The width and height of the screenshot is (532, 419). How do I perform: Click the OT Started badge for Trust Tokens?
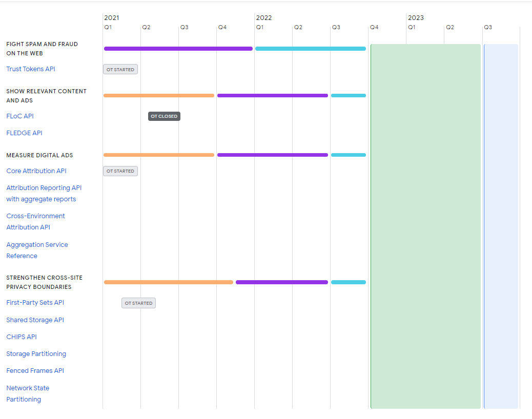[120, 70]
